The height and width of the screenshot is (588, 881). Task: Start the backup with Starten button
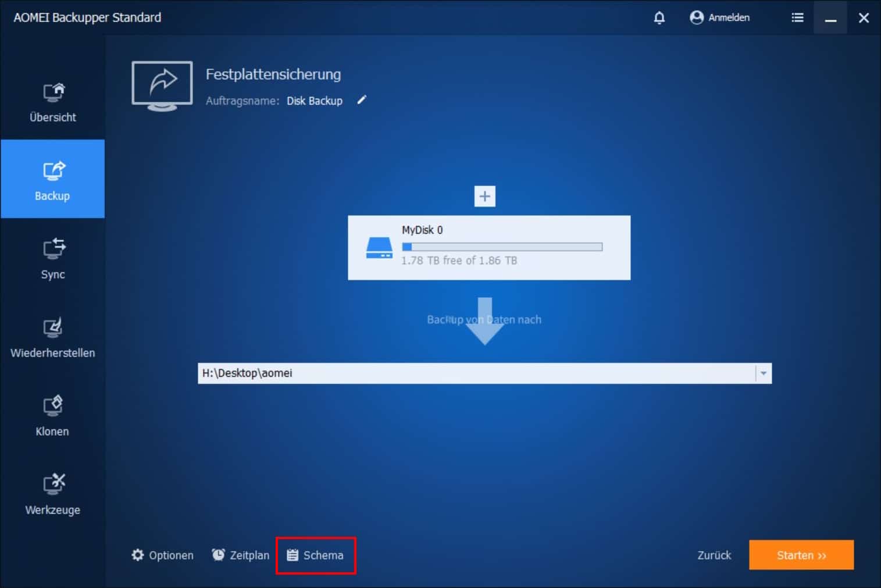tap(801, 555)
